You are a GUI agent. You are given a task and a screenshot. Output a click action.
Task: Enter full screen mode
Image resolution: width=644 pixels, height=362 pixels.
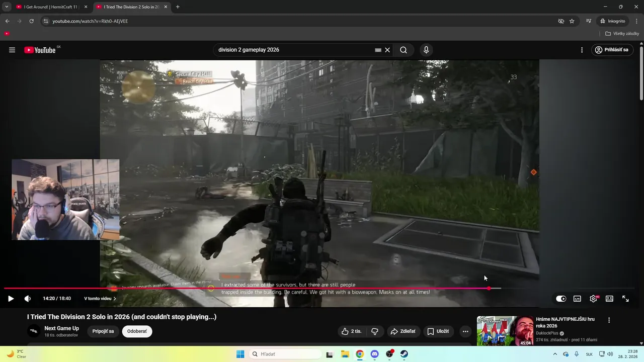pos(625,299)
